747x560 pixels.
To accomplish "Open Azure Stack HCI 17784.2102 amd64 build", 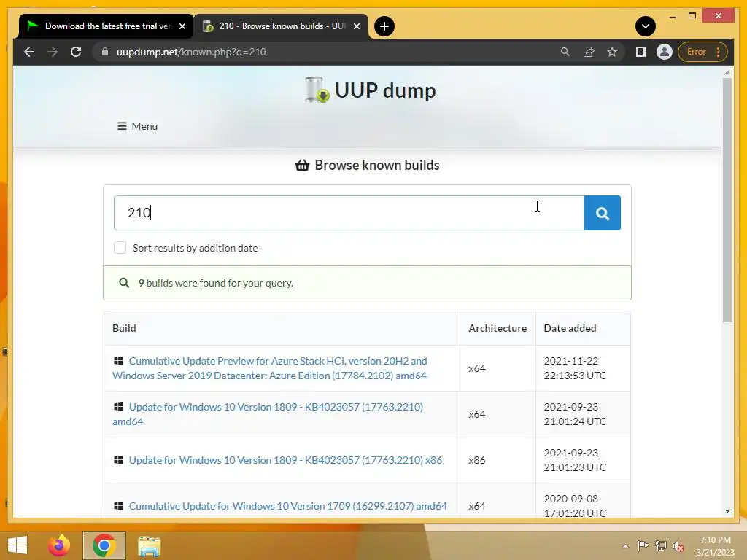I will tap(270, 368).
